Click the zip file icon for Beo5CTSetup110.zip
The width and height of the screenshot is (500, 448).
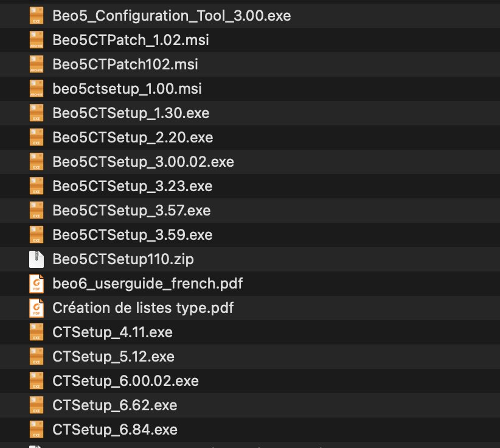tap(37, 259)
